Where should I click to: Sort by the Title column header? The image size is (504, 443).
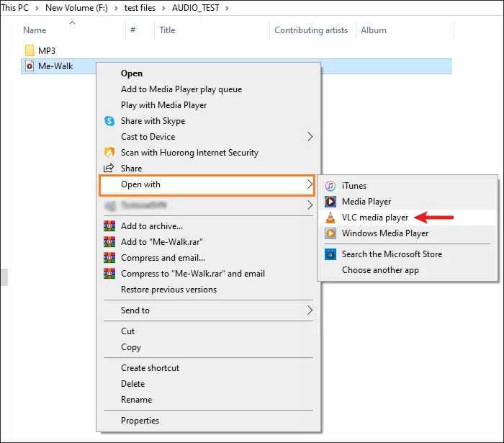point(167,30)
